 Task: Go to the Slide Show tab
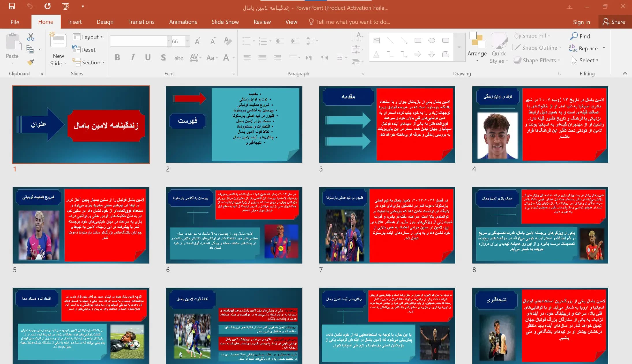[225, 22]
